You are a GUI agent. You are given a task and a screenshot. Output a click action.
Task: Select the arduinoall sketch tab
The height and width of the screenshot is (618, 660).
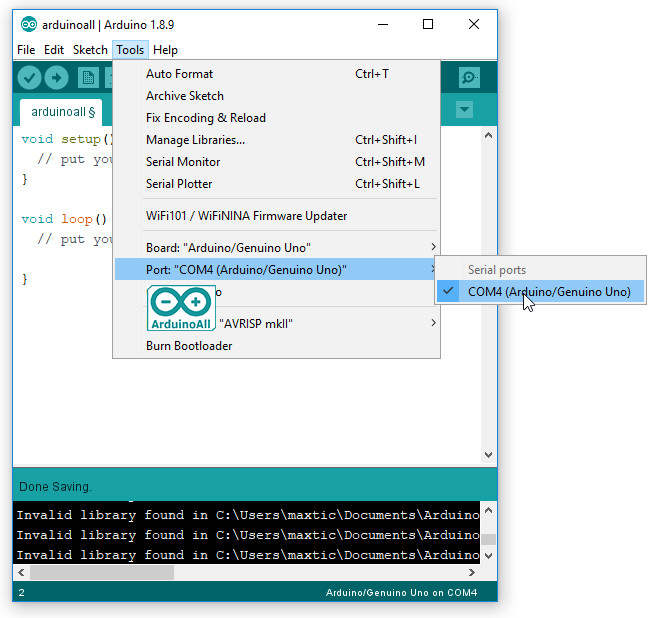pyautogui.click(x=61, y=112)
